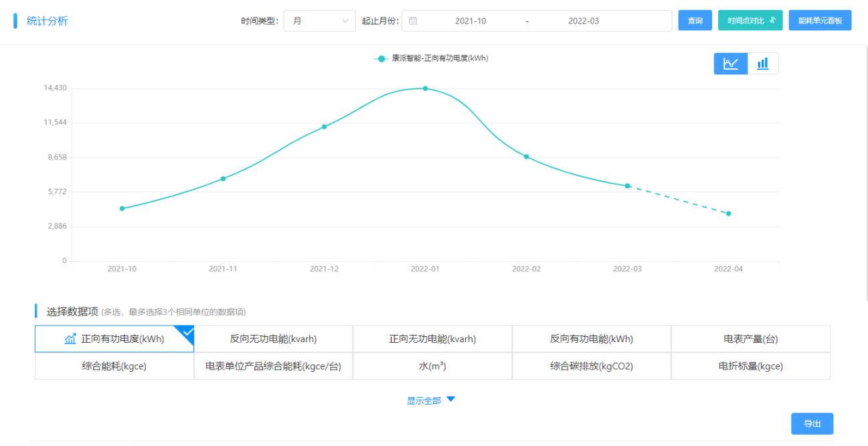Switch to line chart view
868x446 pixels.
tap(731, 64)
